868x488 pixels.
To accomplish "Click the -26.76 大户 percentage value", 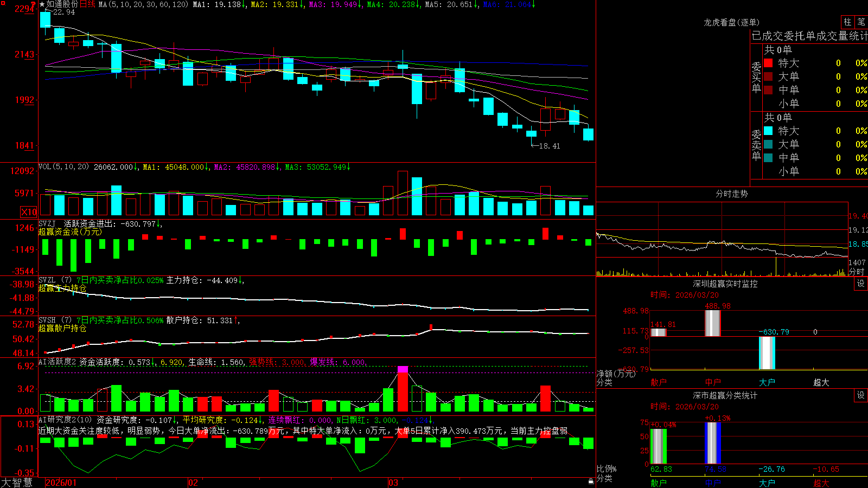I will tap(771, 469).
